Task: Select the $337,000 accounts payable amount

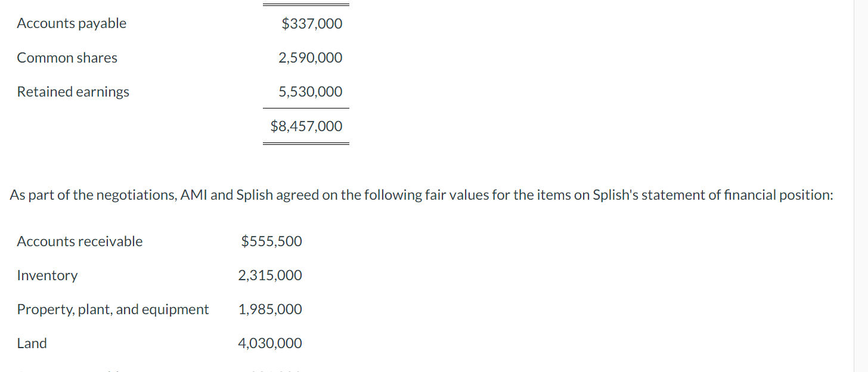Action: (312, 24)
